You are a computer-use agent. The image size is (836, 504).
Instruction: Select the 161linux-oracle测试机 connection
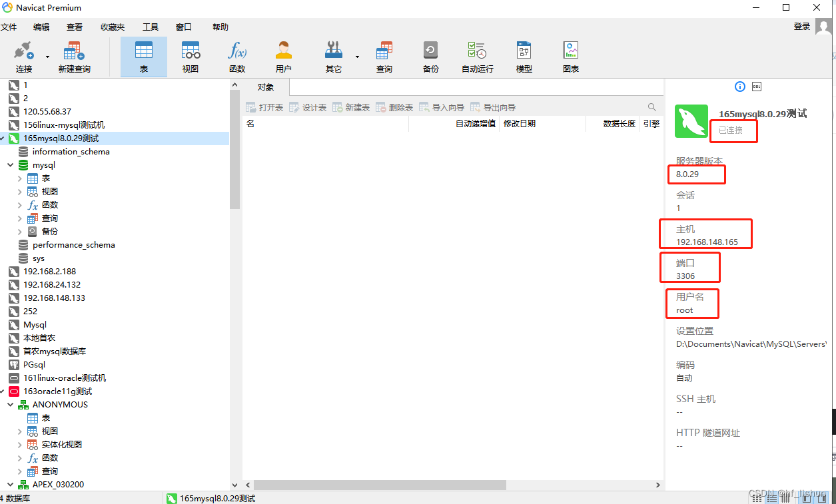(65, 378)
